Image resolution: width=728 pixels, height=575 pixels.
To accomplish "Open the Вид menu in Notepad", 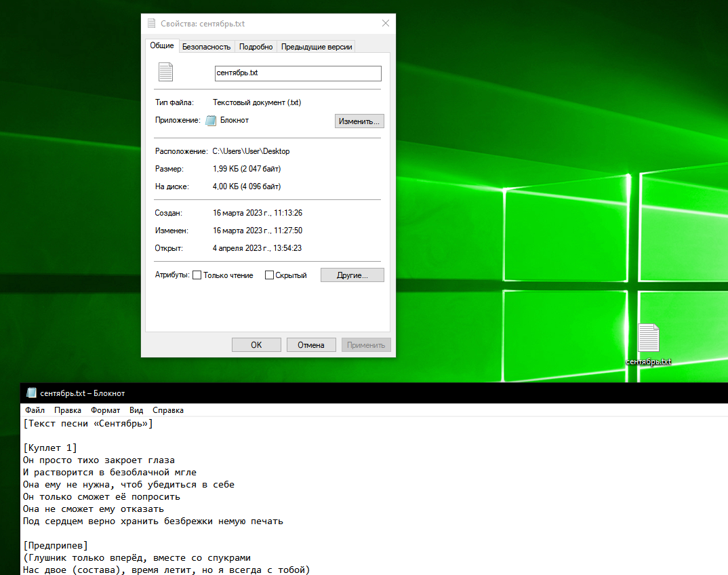I will pyautogui.click(x=136, y=410).
